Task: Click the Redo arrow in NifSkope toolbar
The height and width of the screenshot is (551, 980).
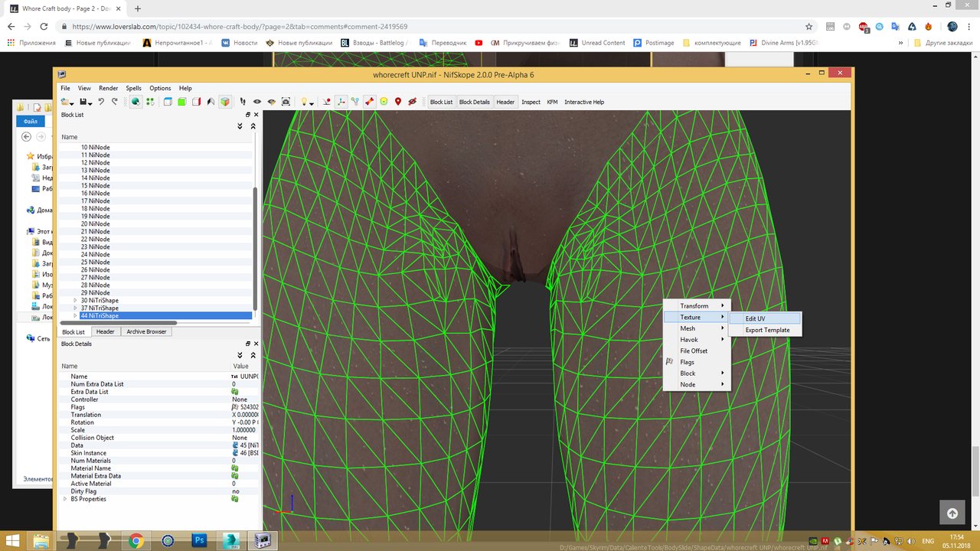Action: tap(115, 102)
